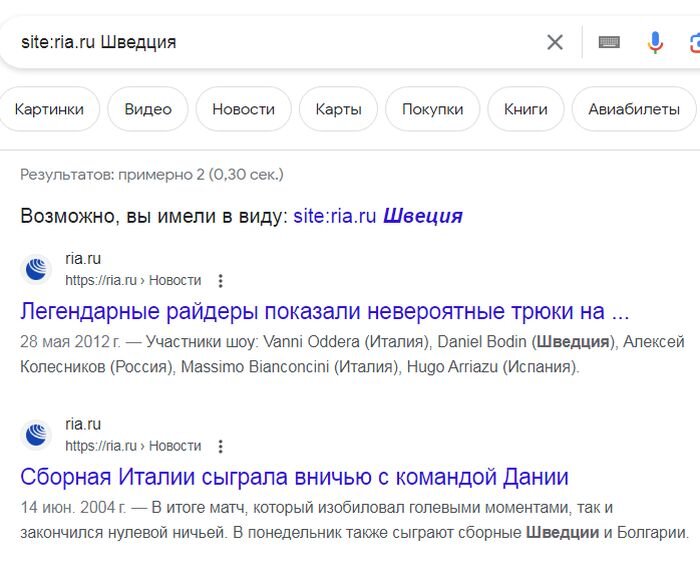Switch to the Покупки tab
700x561 pixels.
point(433,109)
